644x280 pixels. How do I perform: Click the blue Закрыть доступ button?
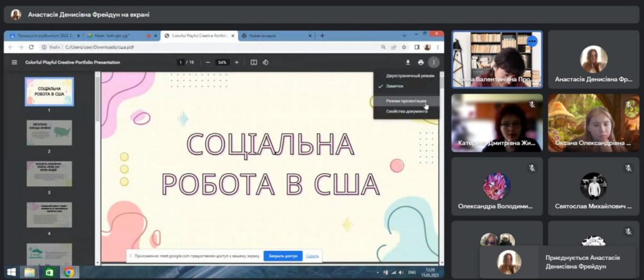point(282,256)
